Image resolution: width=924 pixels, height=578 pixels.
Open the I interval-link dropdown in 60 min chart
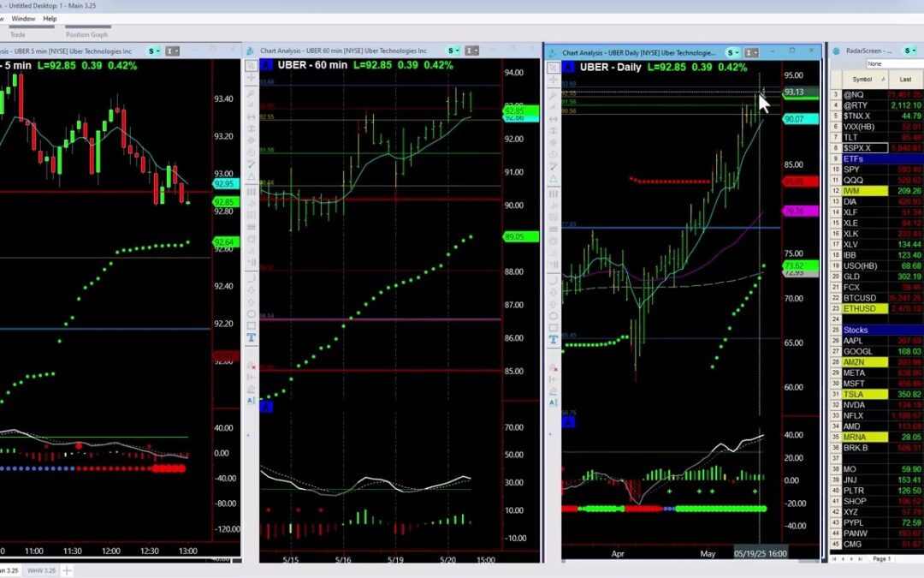pyautogui.click(x=472, y=51)
